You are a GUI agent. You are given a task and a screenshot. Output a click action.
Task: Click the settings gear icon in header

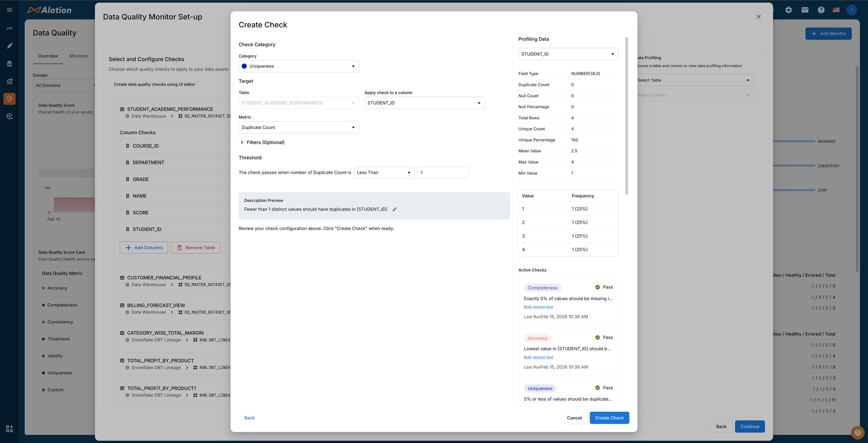(788, 10)
